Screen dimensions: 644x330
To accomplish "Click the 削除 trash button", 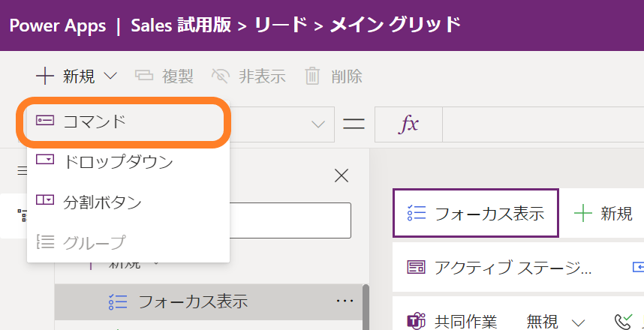I will click(333, 76).
